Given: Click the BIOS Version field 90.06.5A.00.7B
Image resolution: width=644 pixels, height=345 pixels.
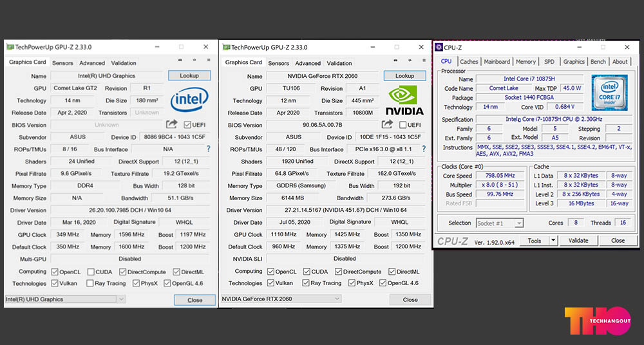Looking at the screenshot, I should click(x=323, y=125).
